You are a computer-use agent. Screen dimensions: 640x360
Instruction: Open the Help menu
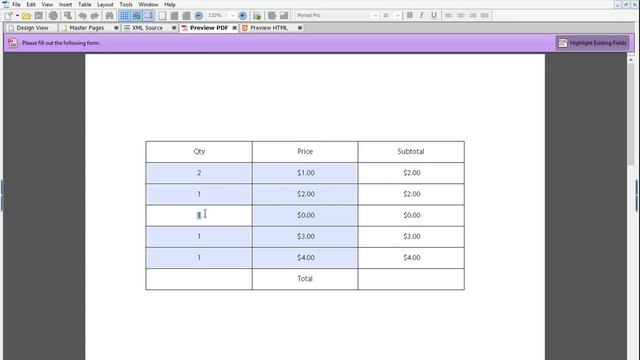coord(170,4)
